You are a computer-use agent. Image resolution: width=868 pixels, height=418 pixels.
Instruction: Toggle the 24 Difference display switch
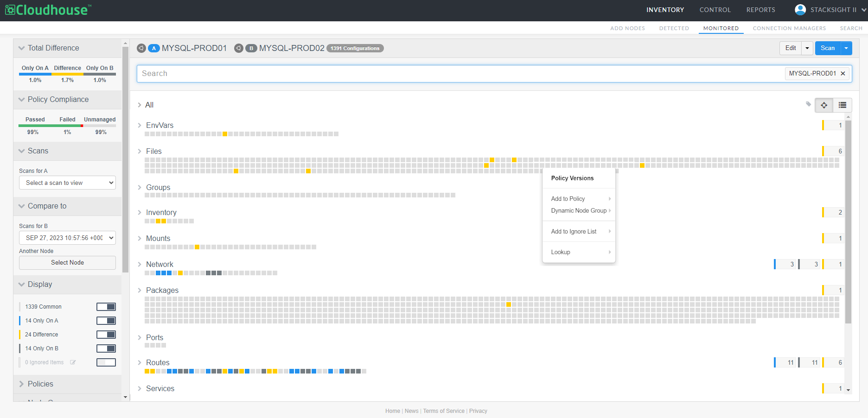106,335
